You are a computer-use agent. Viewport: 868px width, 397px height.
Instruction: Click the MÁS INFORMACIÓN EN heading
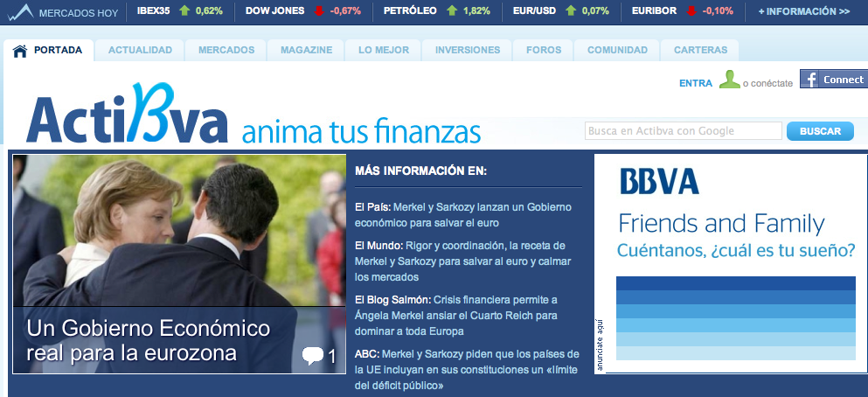coord(420,171)
